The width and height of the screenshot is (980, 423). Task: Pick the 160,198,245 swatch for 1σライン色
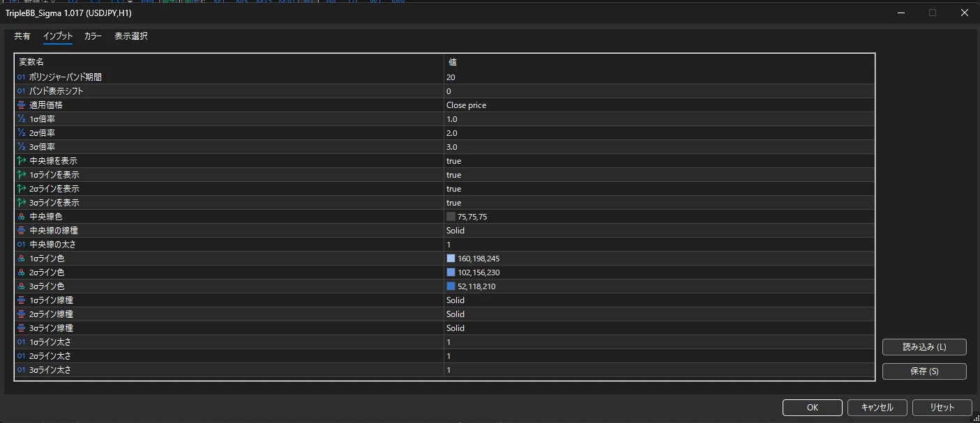pos(451,259)
